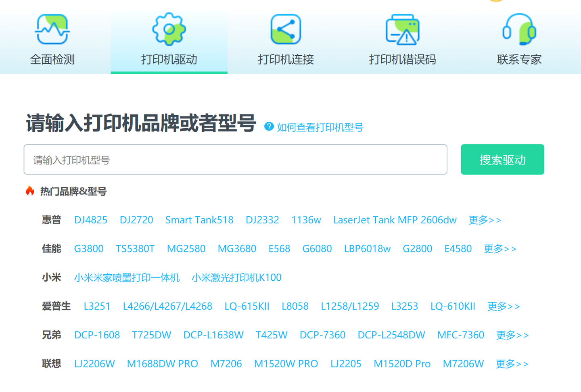Select the Canon G3800 link
The width and height of the screenshot is (581, 392).
coord(89,249)
